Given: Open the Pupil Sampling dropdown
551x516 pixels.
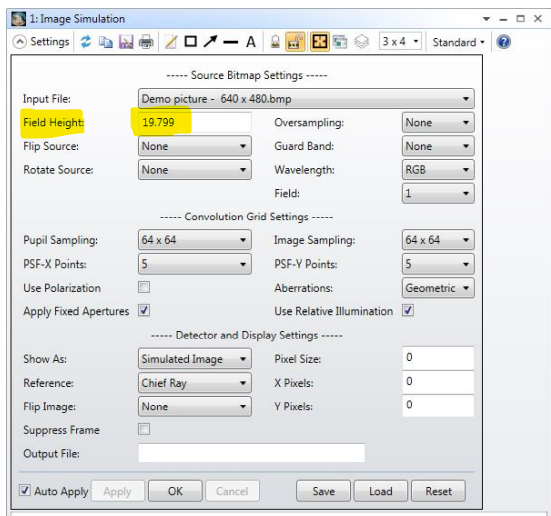Looking at the screenshot, I should tap(195, 240).
